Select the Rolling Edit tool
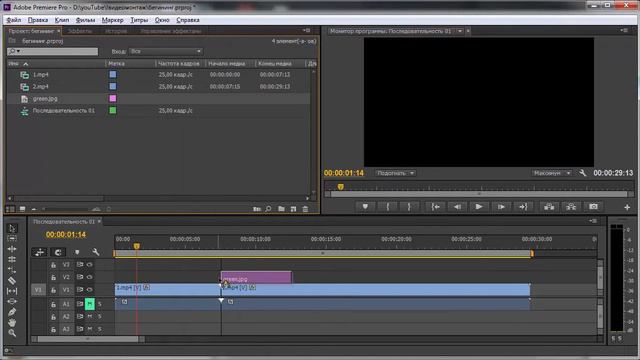The image size is (640, 360). pos(12,259)
